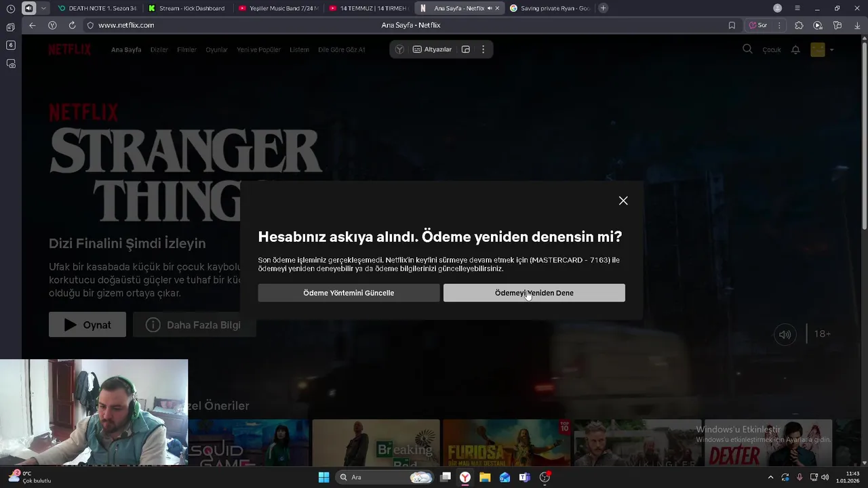The image size is (868, 488).
Task: Open sidebar tab groups icon
Action: click(x=10, y=27)
